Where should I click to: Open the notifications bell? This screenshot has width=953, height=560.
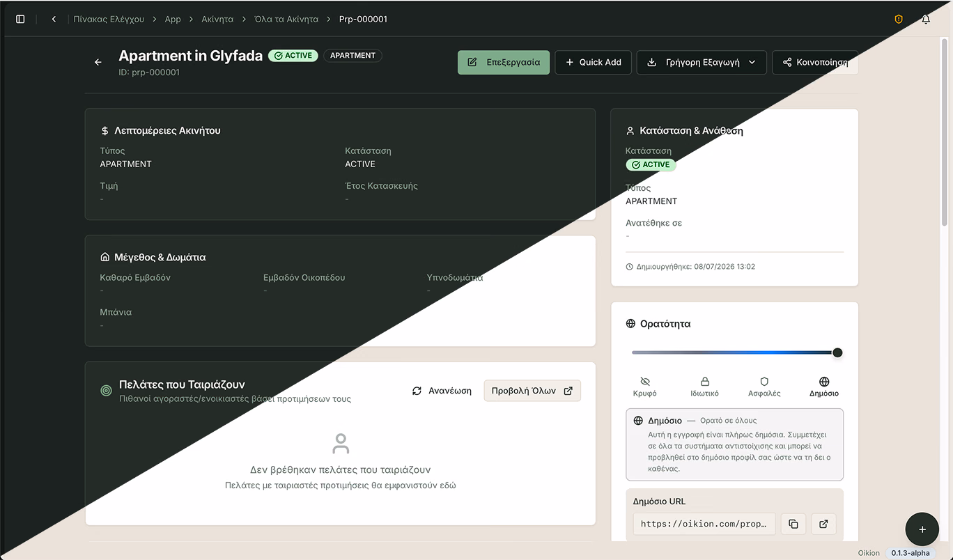pos(926,19)
